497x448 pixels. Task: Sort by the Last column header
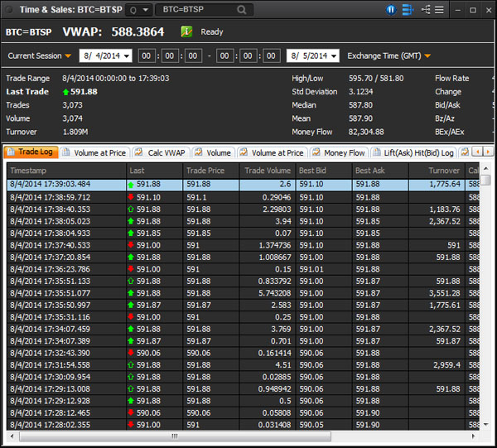154,171
